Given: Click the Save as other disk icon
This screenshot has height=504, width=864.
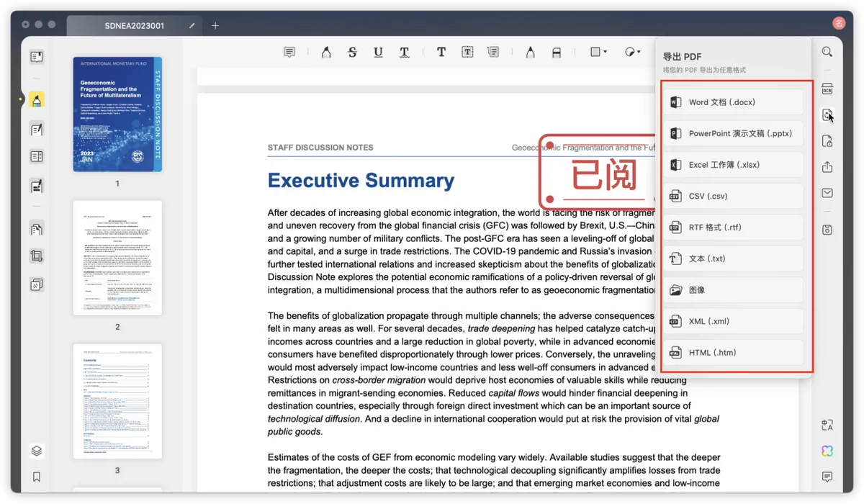Looking at the screenshot, I should click(x=827, y=230).
